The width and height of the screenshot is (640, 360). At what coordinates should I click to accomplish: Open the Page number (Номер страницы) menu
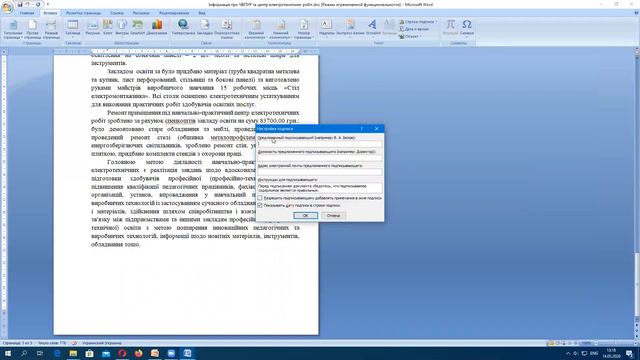(304, 29)
